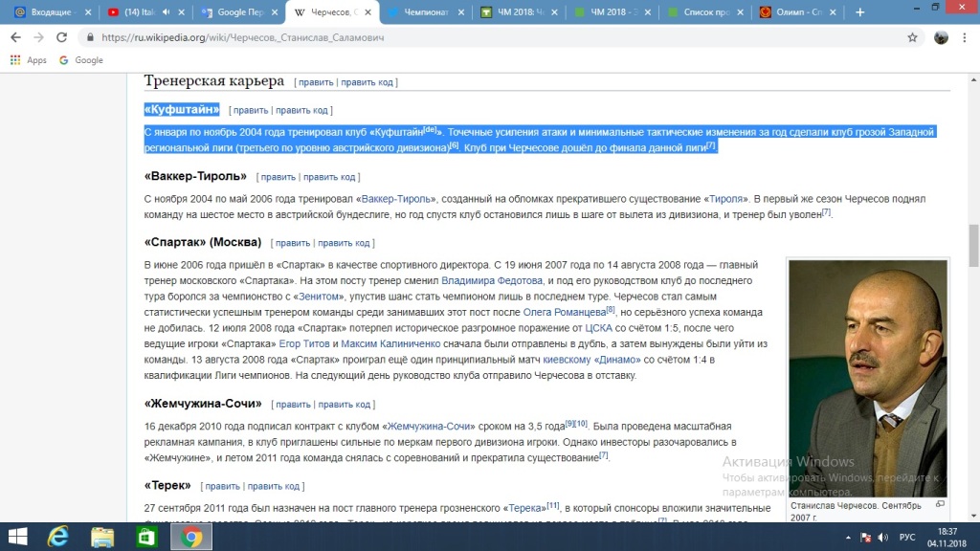
Task: Open the Chrome profile avatar
Action: point(941,37)
